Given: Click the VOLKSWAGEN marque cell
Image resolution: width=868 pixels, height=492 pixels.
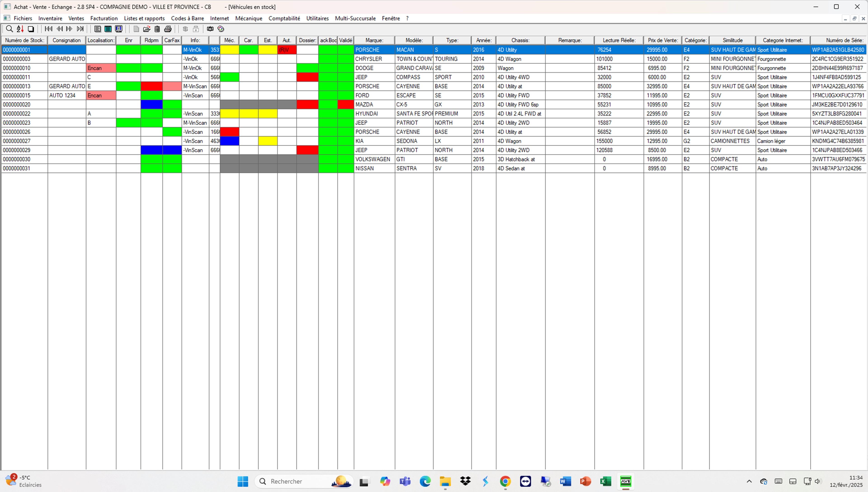Looking at the screenshot, I should click(374, 159).
